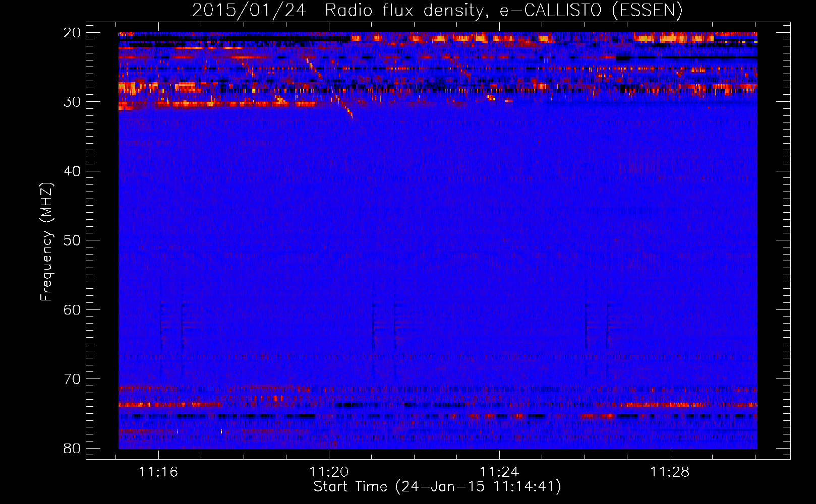Image resolution: width=816 pixels, height=504 pixels.
Task: Click the diagonal drifting burst streak ending near 32 MHz
Action: point(344,107)
